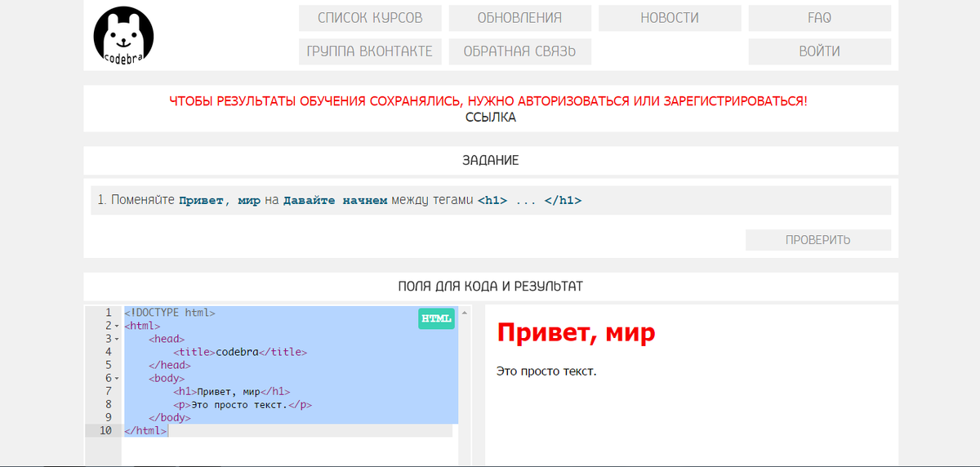Image resolution: width=980 pixels, height=467 pixels.
Task: Open FAQ menu item
Action: point(819,18)
